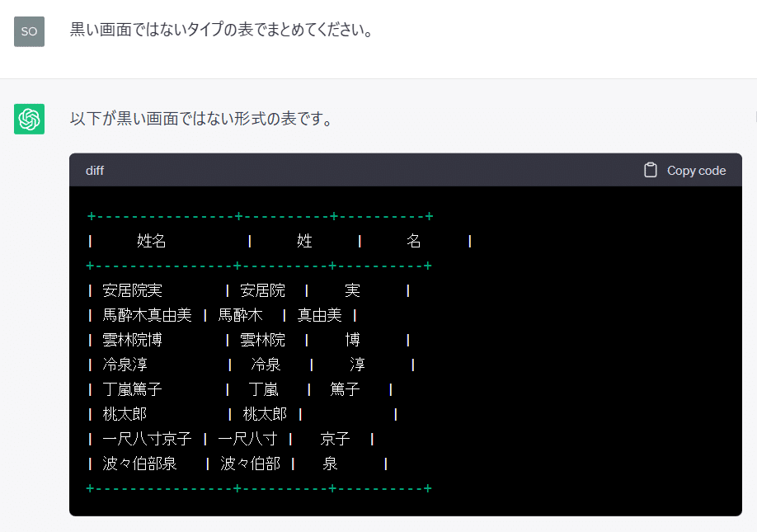Click the cell 冷泉淳
Viewport: 757px width, 532px height.
pyautogui.click(x=125, y=365)
